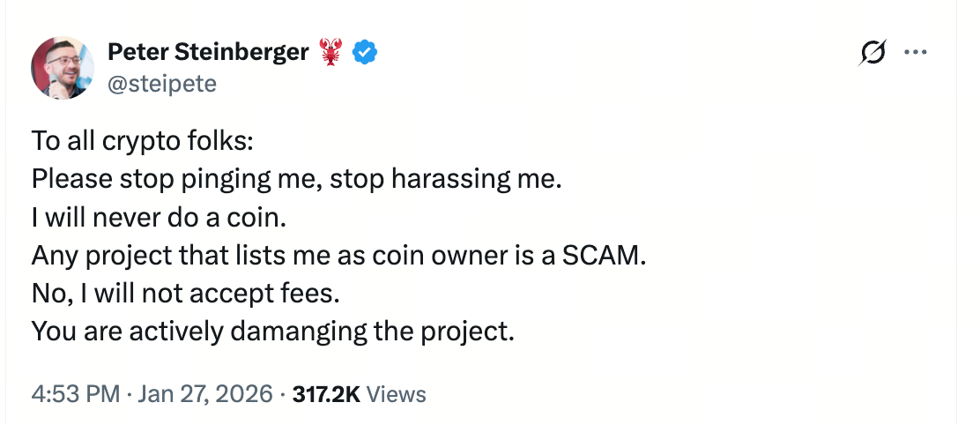
Task: Click the "Please stop pinging me" line
Action: [295, 179]
